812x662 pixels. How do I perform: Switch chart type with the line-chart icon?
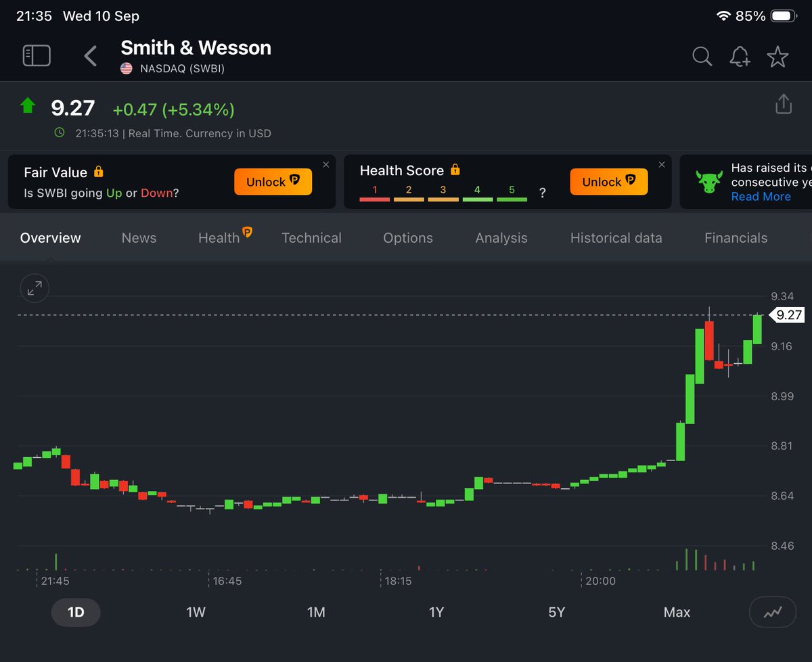(773, 613)
